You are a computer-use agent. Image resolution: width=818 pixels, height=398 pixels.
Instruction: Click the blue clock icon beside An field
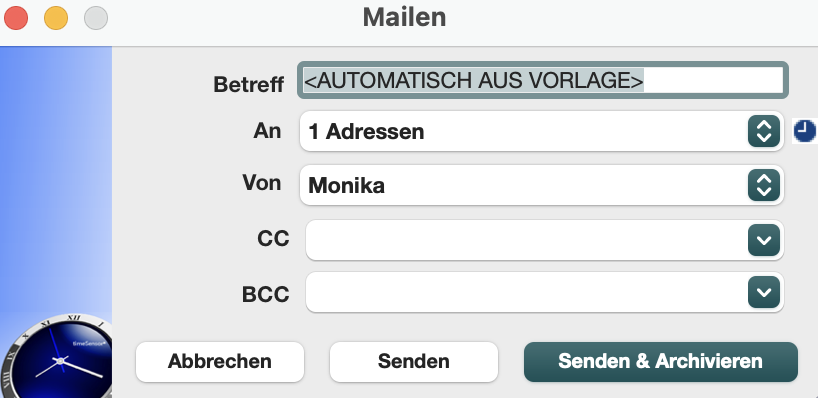pyautogui.click(x=804, y=130)
